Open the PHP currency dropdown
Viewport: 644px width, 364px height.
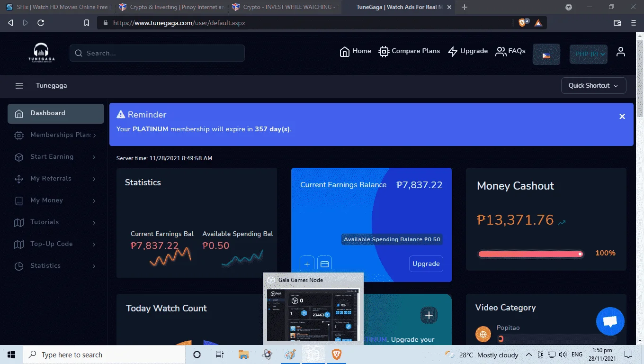tap(589, 54)
